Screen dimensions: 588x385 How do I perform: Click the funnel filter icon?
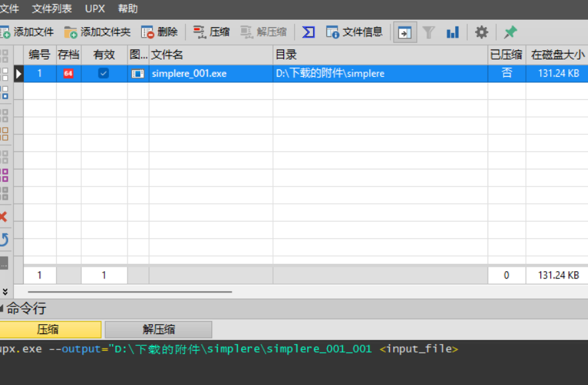pos(429,32)
